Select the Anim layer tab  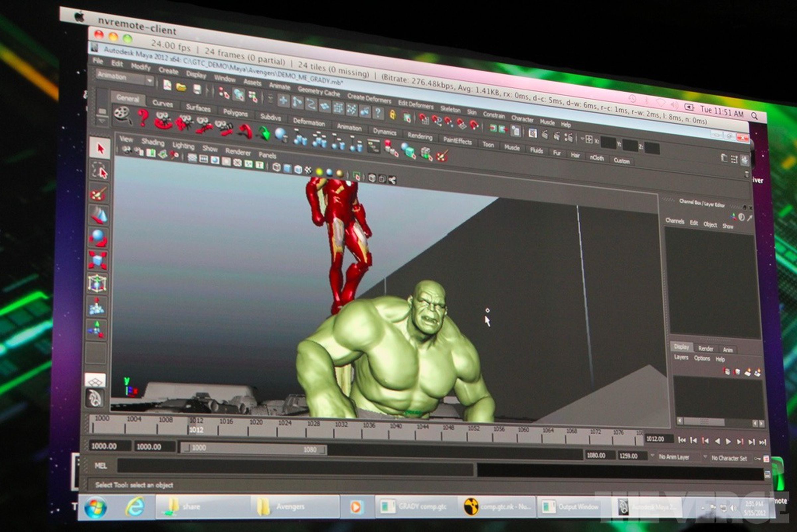(728, 350)
